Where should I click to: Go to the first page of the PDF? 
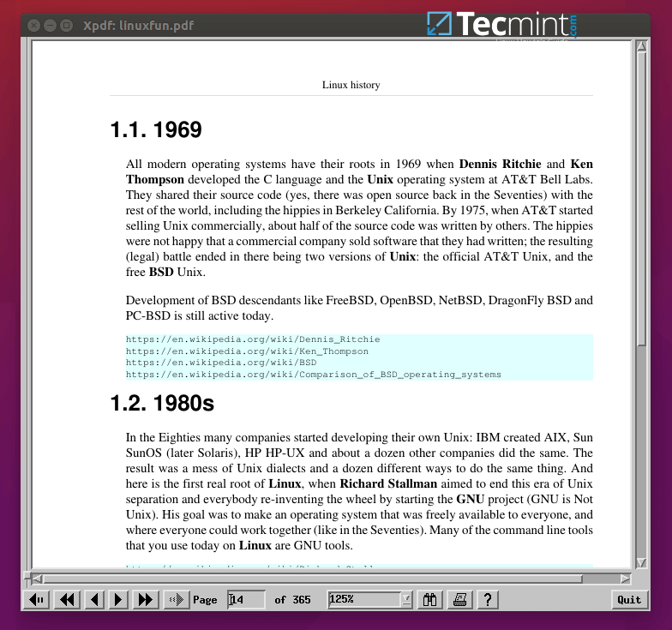[38, 599]
